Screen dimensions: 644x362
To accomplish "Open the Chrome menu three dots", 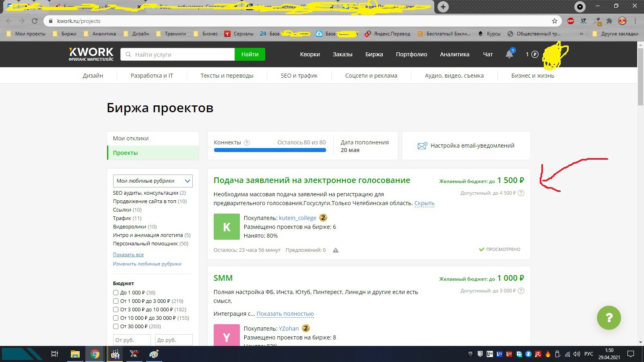I will pos(636,21).
